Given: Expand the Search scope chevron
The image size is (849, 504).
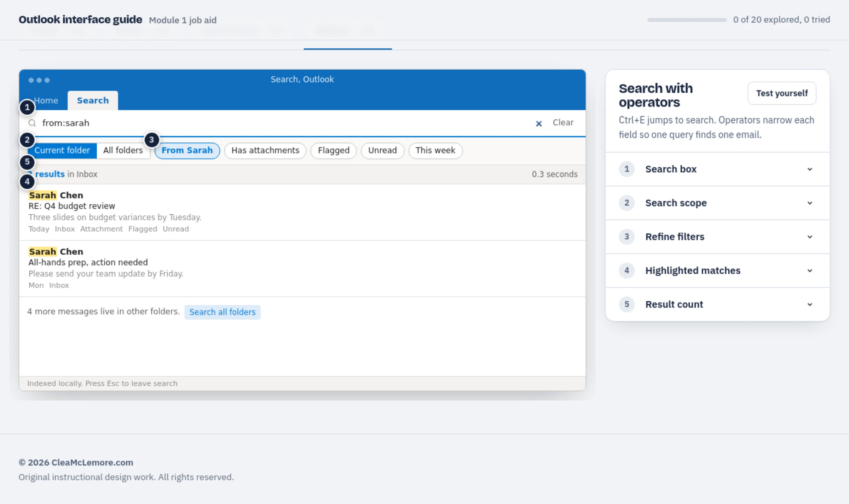Looking at the screenshot, I should (x=810, y=203).
